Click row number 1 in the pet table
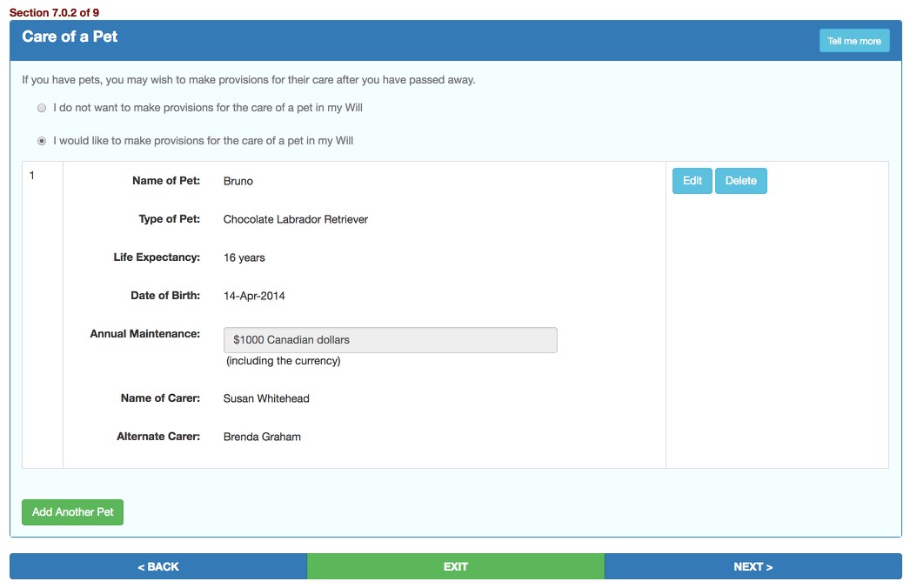 point(32,176)
